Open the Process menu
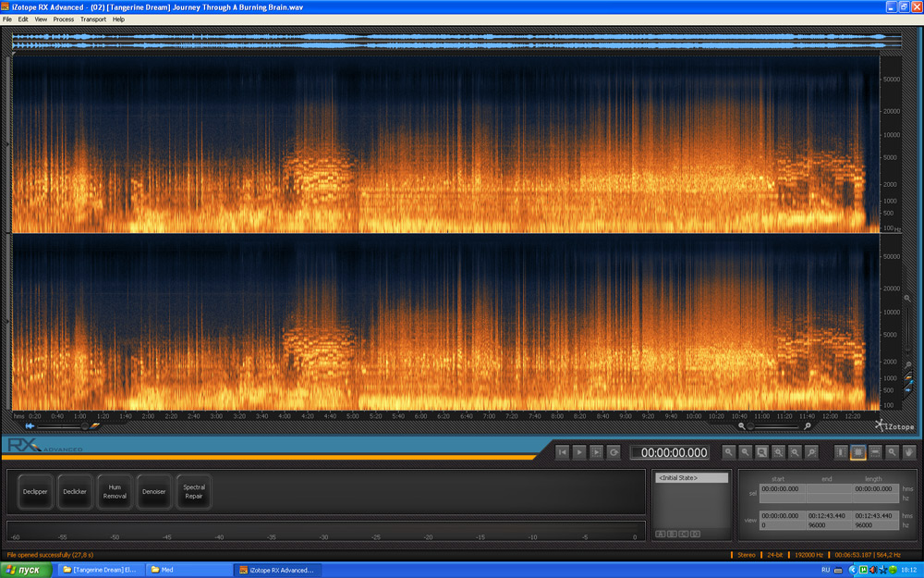The image size is (924, 578). click(x=64, y=18)
